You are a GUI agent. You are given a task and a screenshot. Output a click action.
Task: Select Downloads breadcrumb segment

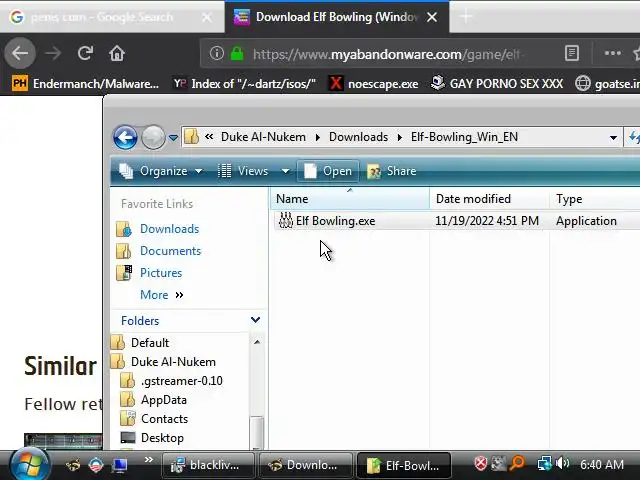(358, 137)
